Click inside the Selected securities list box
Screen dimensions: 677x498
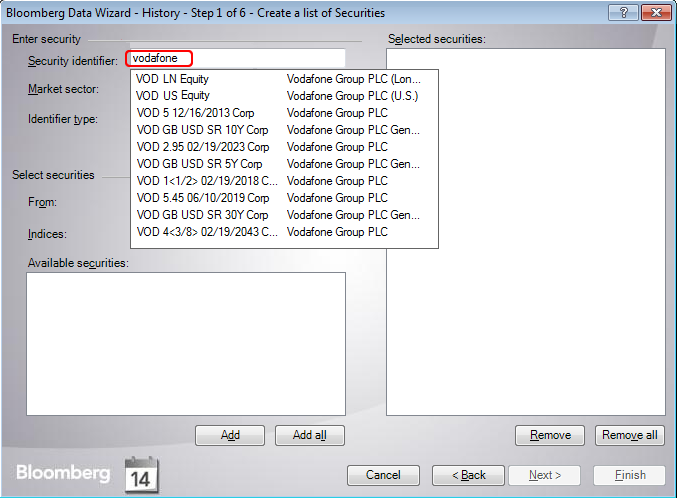(525, 232)
